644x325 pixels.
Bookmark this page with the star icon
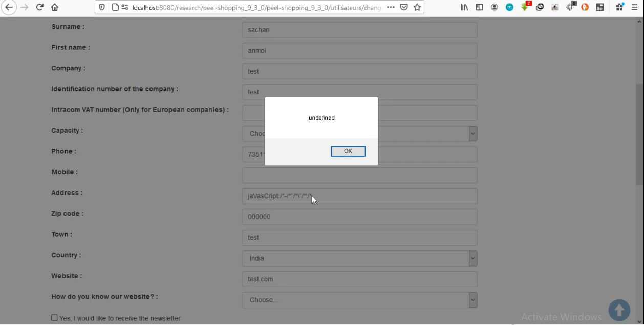pyautogui.click(x=417, y=7)
